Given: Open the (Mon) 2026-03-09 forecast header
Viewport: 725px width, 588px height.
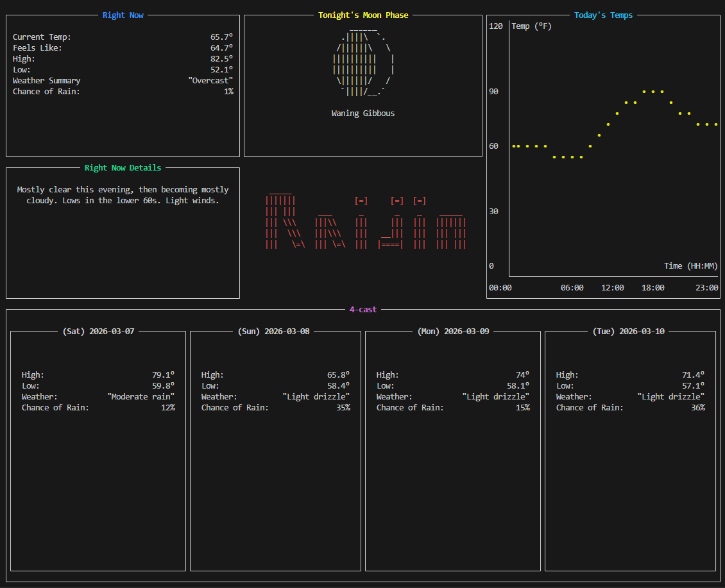Looking at the screenshot, I should coord(453,332).
